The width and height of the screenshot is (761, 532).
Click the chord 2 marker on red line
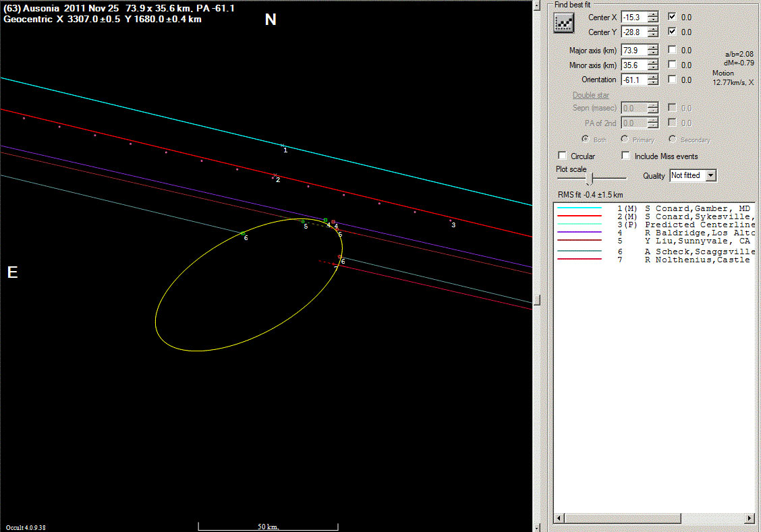click(x=275, y=175)
